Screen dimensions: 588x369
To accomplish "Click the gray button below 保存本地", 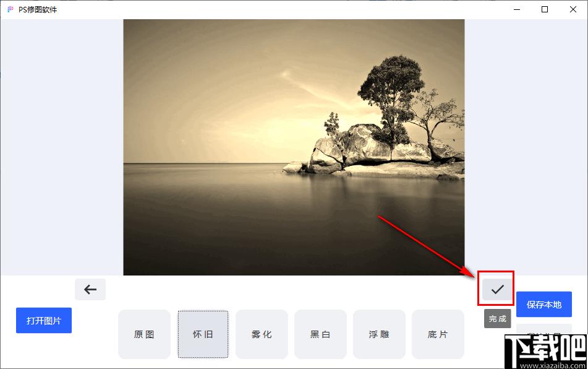I will (x=544, y=329).
